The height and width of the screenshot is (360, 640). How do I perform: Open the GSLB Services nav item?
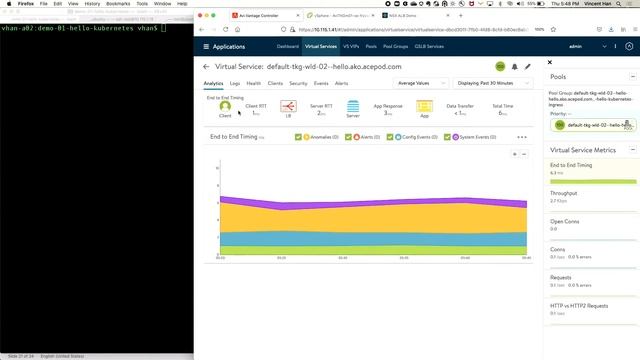[x=429, y=47]
